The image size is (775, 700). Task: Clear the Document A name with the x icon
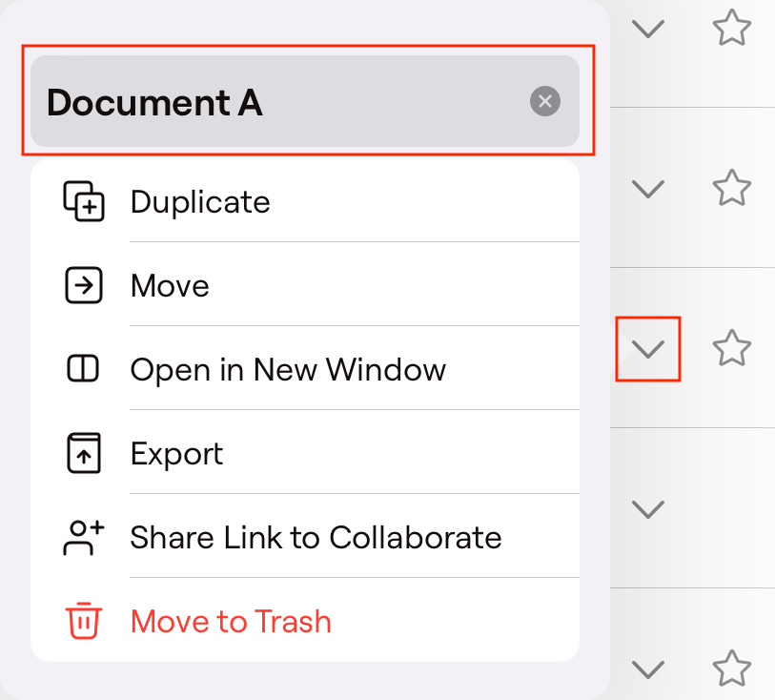pyautogui.click(x=544, y=102)
